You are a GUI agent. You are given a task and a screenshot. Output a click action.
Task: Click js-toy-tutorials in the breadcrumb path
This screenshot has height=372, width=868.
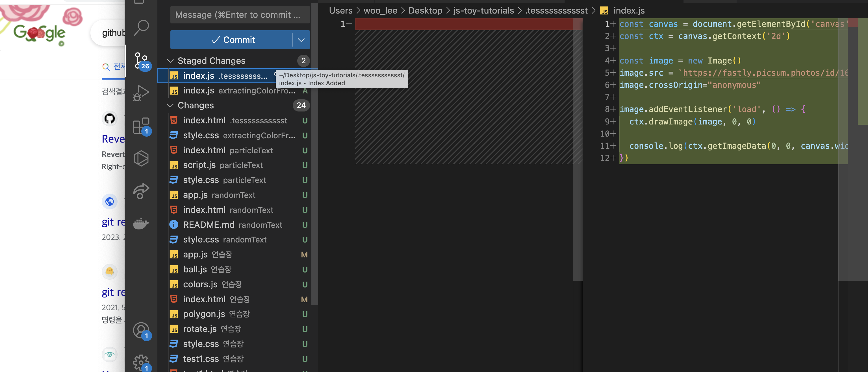pos(483,10)
